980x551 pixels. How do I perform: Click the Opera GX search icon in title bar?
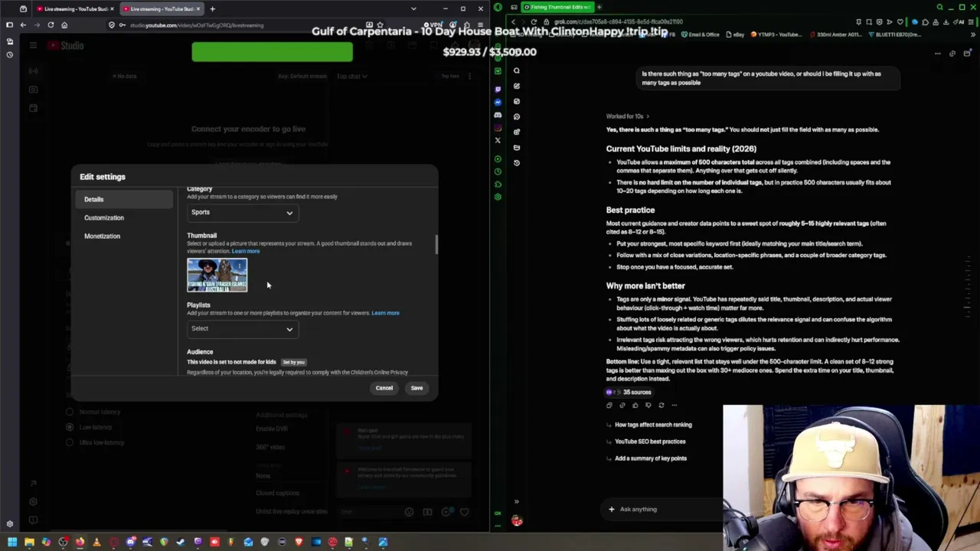coord(939,7)
